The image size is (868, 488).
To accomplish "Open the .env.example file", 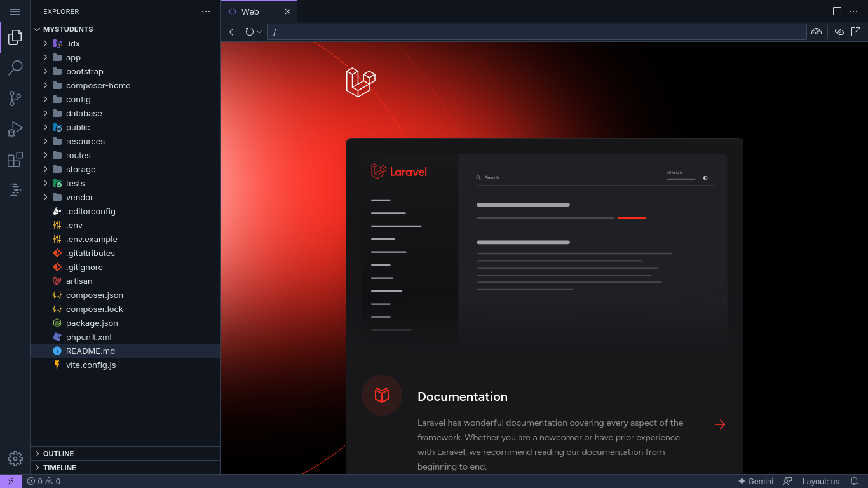I will click(x=126, y=239).
